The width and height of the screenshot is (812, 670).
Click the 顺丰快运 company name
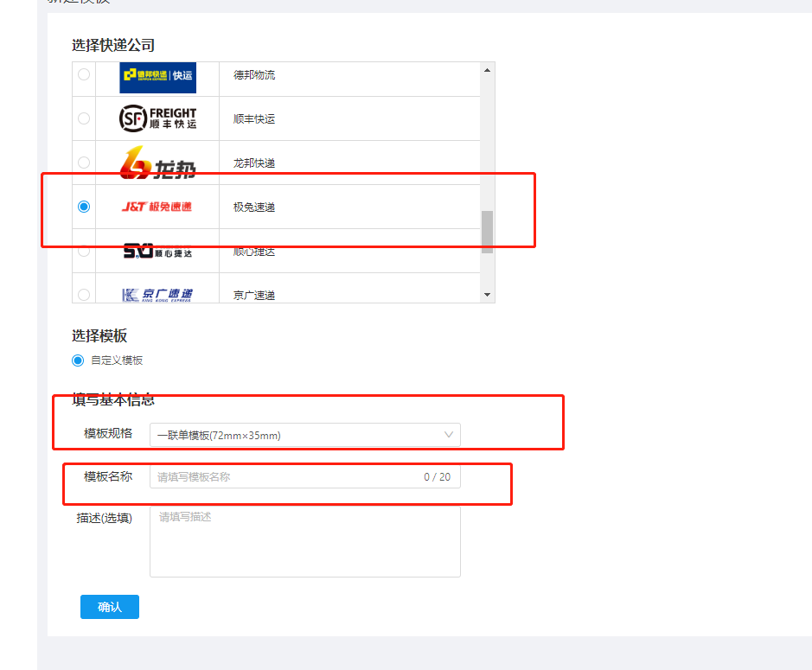point(254,119)
